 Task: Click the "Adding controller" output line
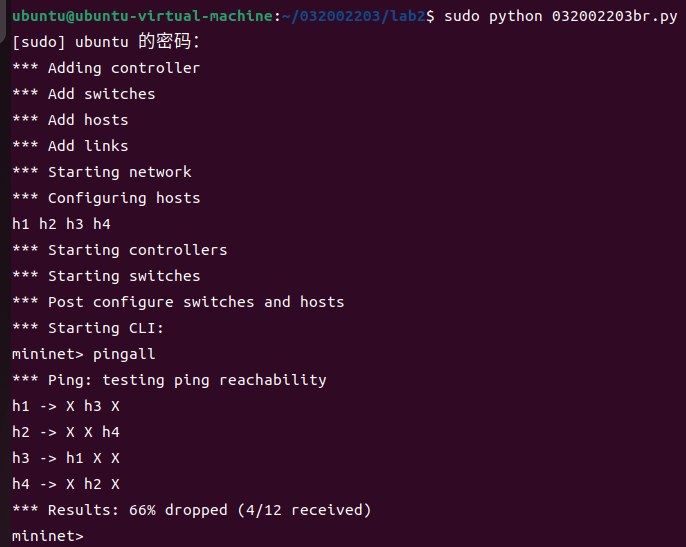tap(106, 68)
